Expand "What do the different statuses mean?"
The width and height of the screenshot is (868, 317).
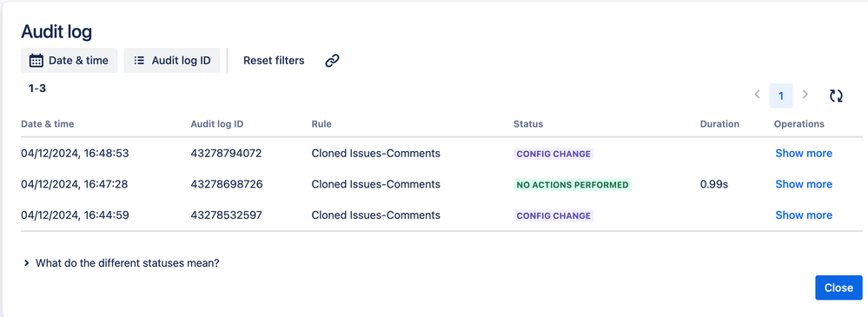tap(122, 263)
